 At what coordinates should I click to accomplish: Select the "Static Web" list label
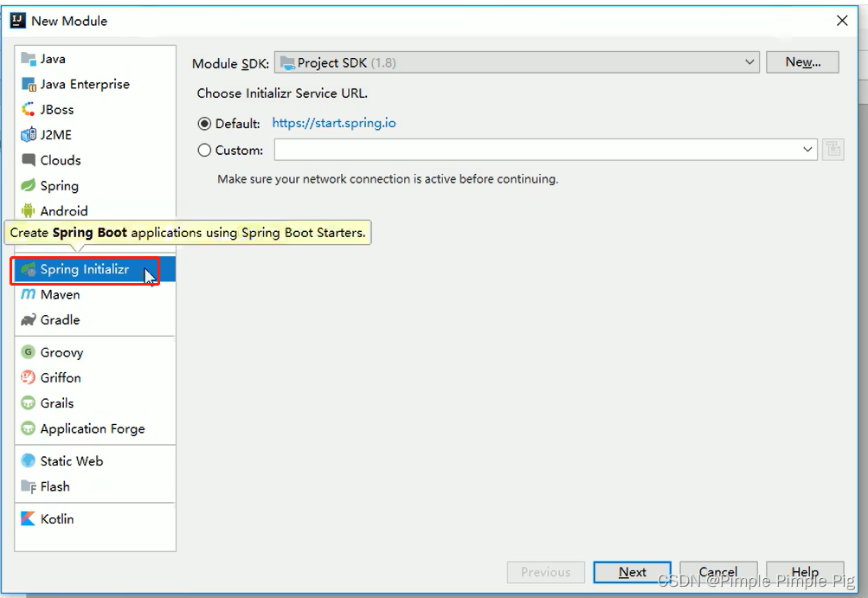pos(72,460)
